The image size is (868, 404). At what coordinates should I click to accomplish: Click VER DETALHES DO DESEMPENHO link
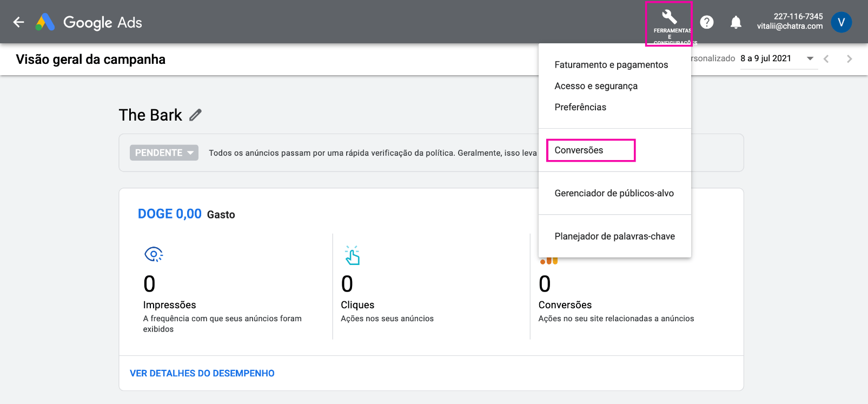point(202,373)
